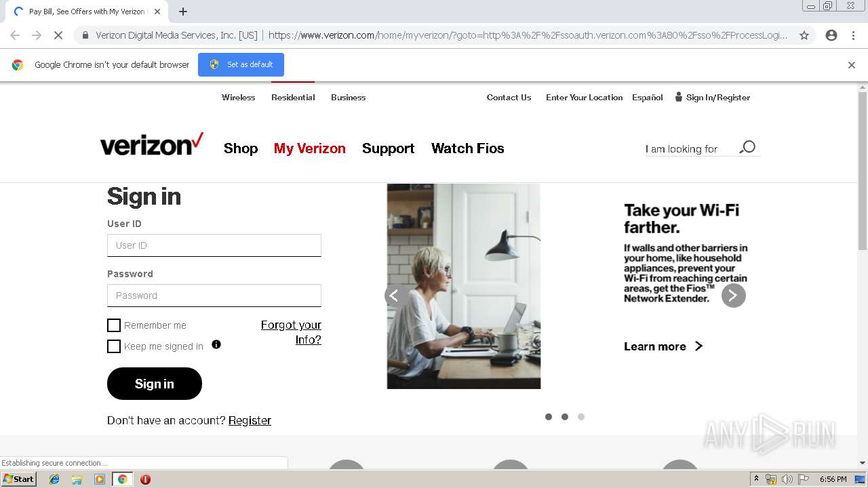The image size is (868, 488).
Task: Select the third carousel dot
Action: point(581,417)
